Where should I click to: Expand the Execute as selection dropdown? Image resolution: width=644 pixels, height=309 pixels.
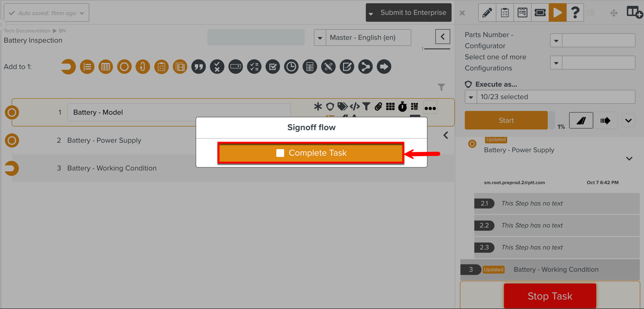click(471, 97)
